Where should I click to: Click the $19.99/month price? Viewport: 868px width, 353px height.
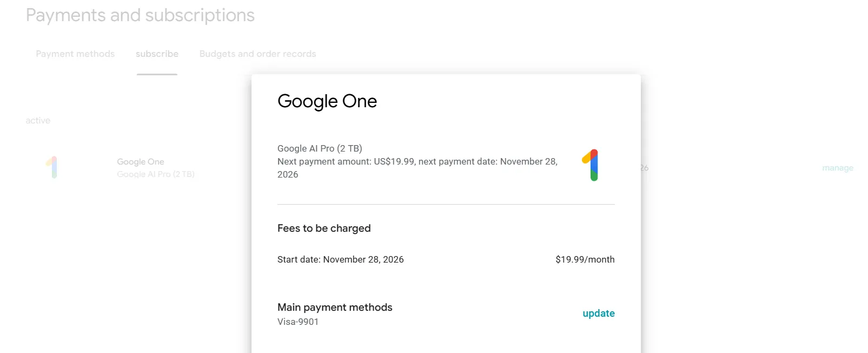(585, 260)
